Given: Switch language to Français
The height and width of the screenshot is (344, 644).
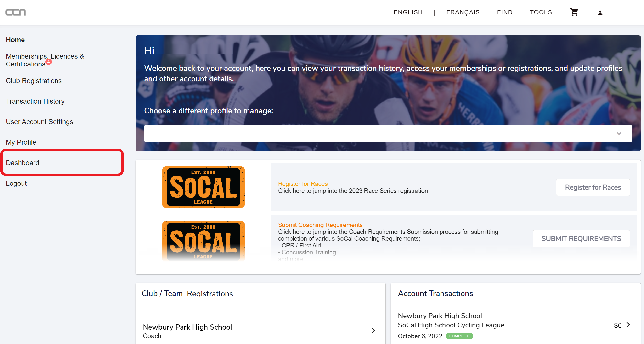Looking at the screenshot, I should tap(463, 12).
